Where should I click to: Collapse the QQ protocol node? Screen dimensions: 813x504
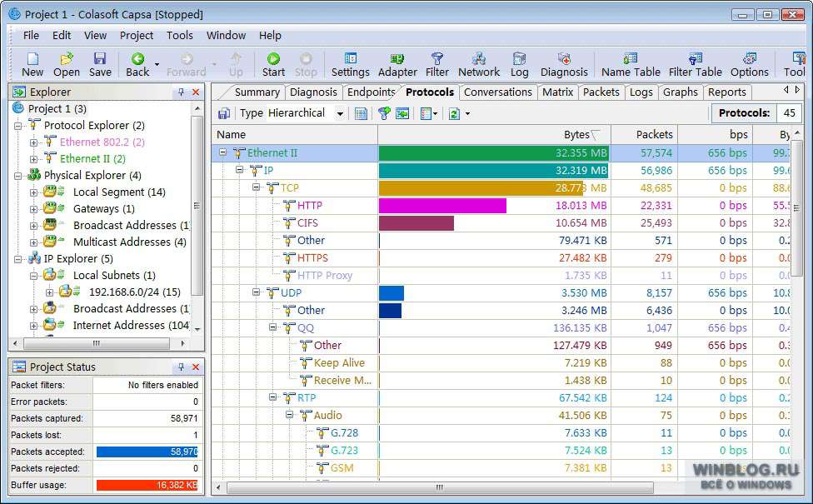(272, 327)
